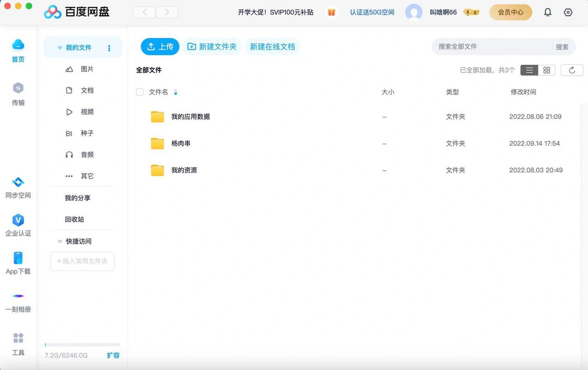Screen dimensions: 588x370
Task: Open 同步空间 sync space icon
Action: 18,182
